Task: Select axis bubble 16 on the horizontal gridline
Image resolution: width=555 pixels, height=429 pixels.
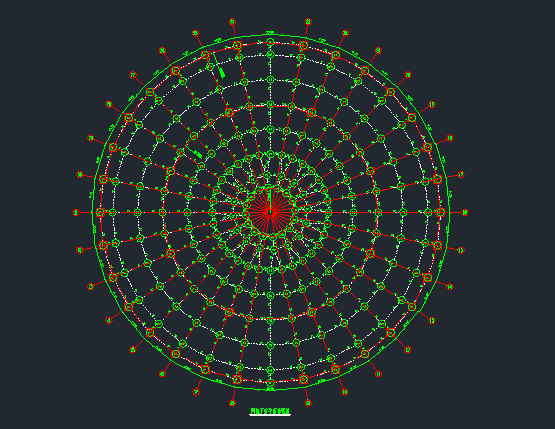Action: pyautogui.click(x=465, y=213)
